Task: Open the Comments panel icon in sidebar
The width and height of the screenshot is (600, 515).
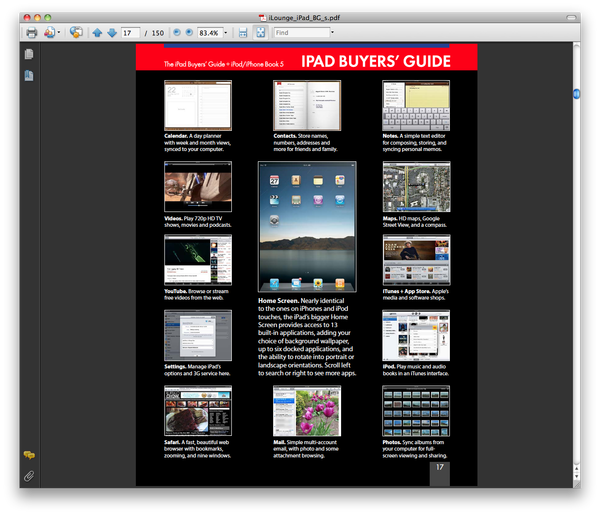Action: point(29,455)
